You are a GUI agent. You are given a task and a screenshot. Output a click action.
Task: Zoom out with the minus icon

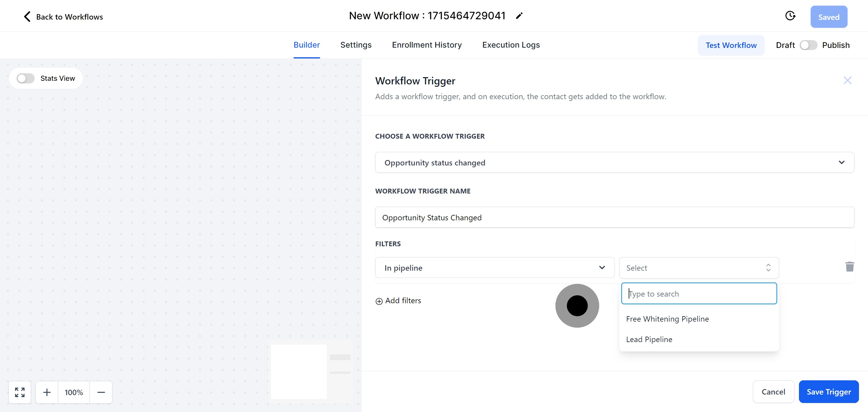(101, 392)
